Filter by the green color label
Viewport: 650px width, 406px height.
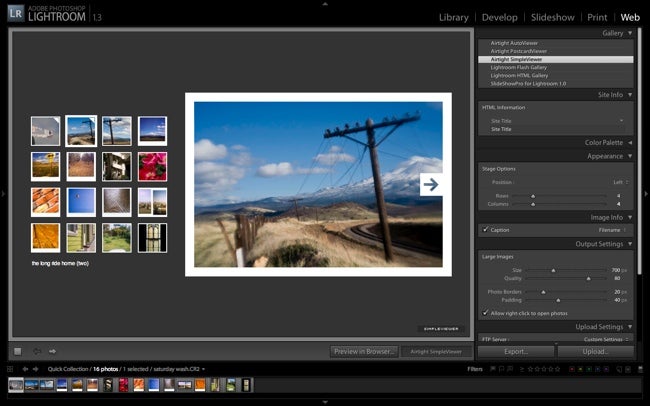589,369
